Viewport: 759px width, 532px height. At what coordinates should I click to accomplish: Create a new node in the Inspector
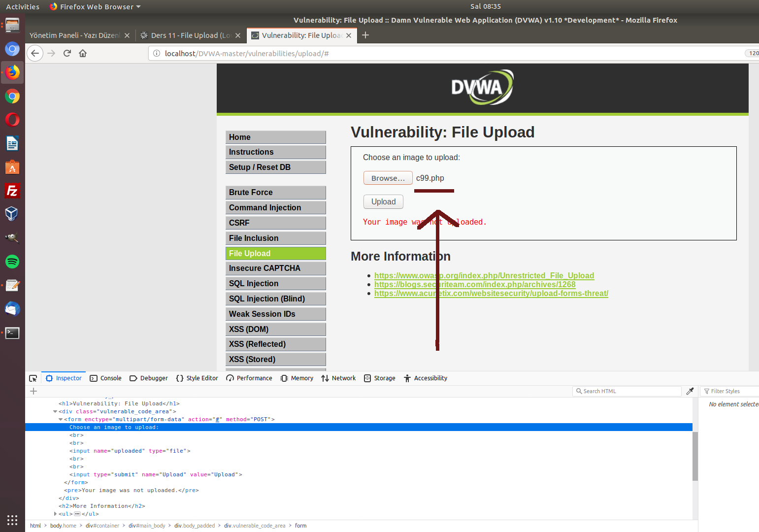point(33,391)
